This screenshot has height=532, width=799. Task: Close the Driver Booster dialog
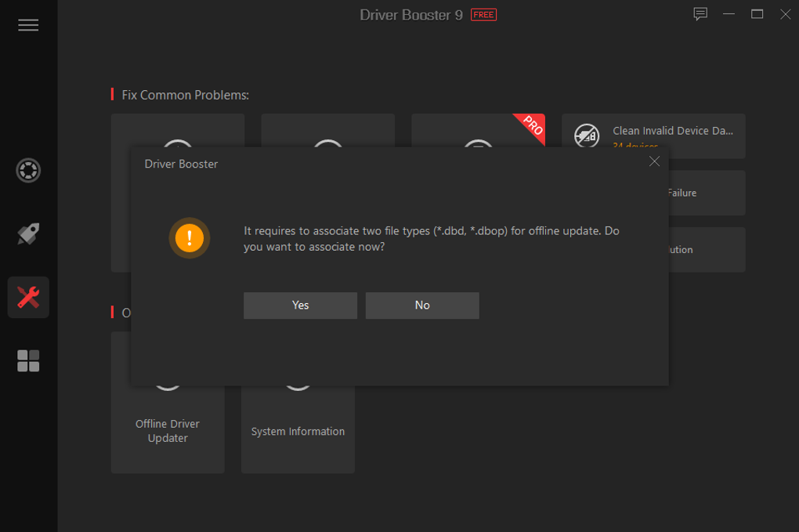click(654, 161)
